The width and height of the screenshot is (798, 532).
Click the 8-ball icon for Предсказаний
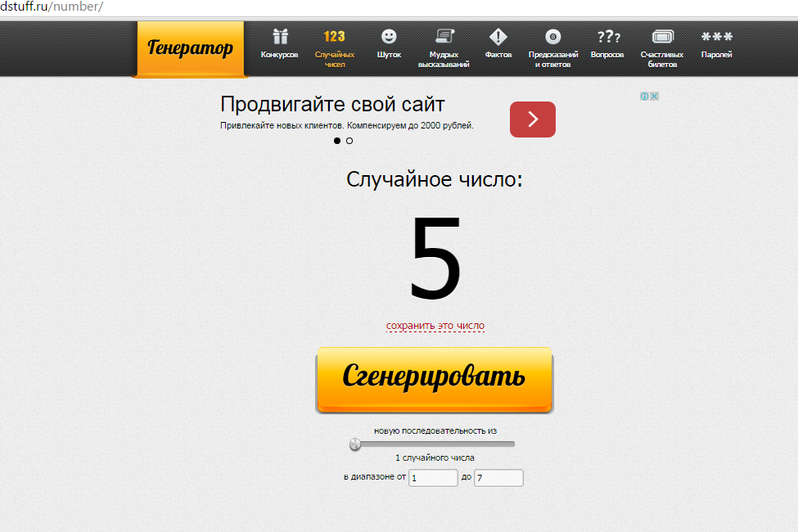pyautogui.click(x=552, y=37)
